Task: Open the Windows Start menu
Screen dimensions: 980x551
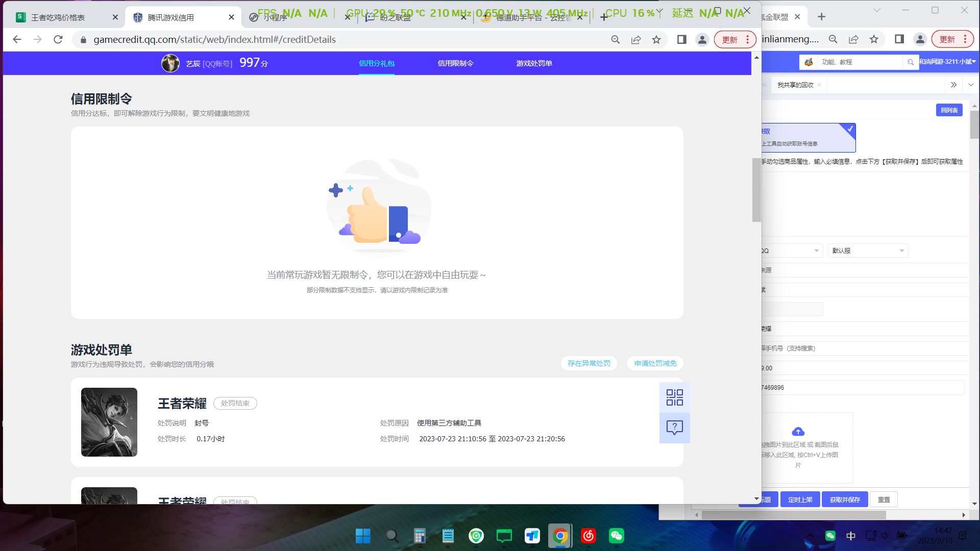Action: point(363,536)
